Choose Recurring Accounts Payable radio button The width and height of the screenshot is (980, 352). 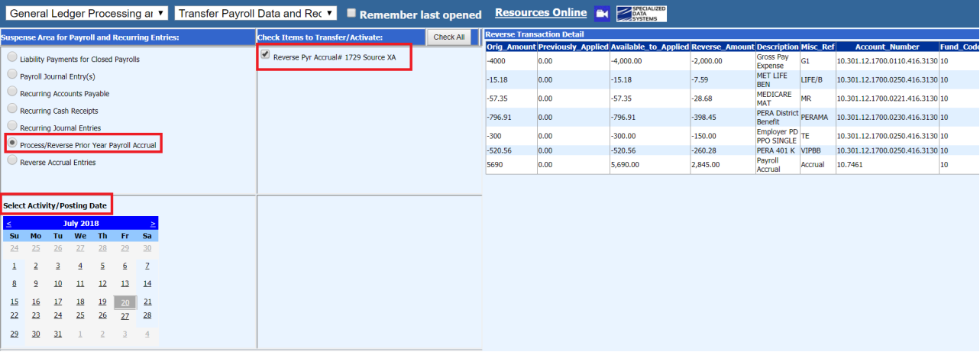coord(11,92)
